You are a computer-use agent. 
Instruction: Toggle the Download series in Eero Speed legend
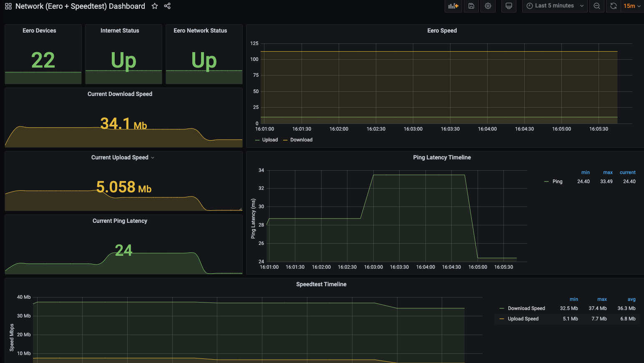click(x=301, y=140)
